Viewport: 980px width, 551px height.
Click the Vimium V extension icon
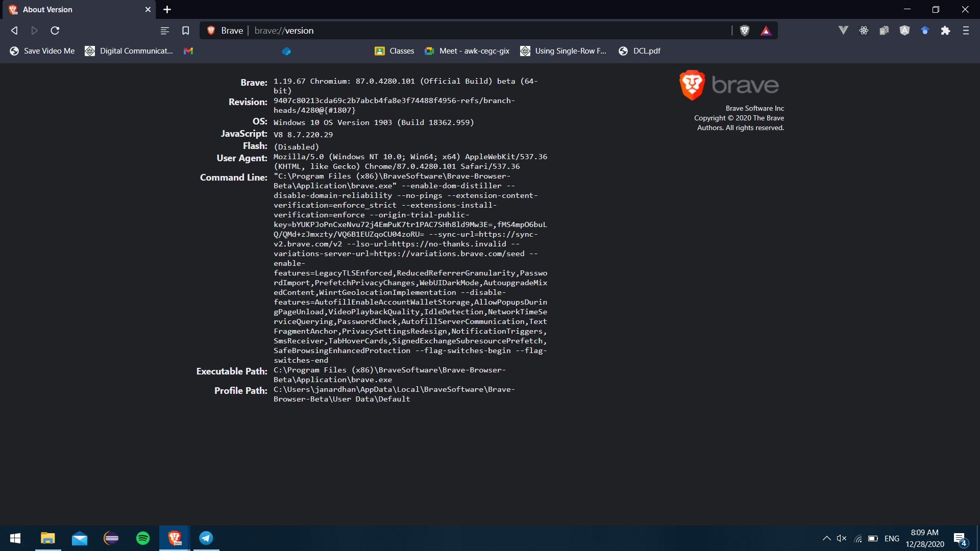[843, 31]
